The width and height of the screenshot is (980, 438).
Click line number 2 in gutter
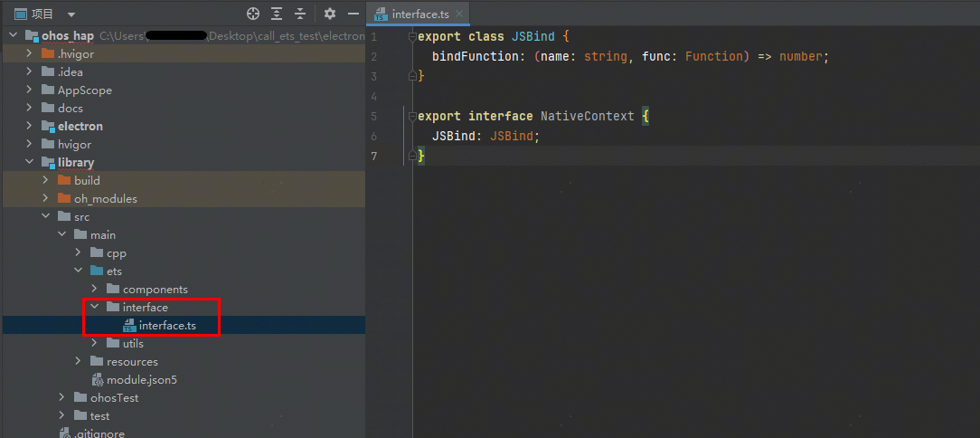tap(373, 57)
